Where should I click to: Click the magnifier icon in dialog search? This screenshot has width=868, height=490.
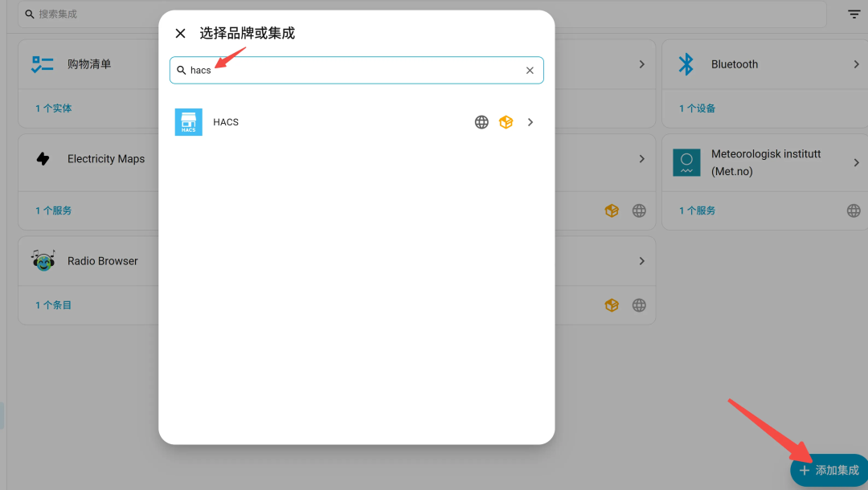click(181, 70)
